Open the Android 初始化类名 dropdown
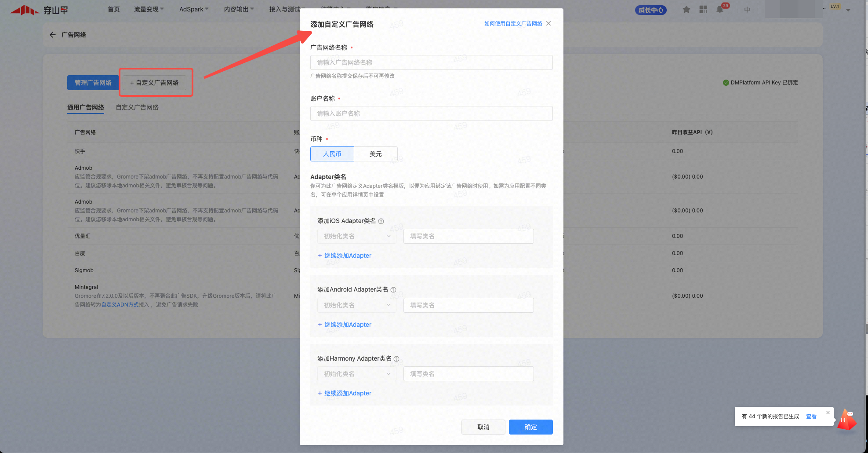868x453 pixels. tap(356, 305)
